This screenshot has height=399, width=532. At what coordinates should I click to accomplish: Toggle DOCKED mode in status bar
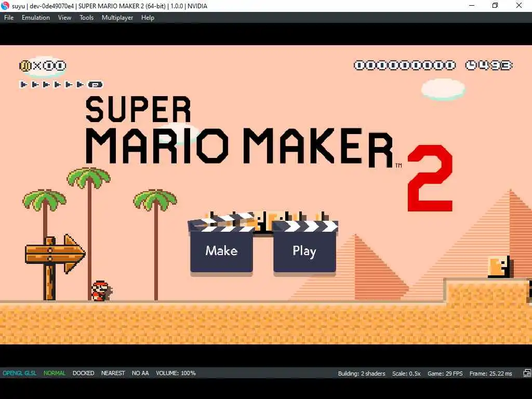pos(84,373)
